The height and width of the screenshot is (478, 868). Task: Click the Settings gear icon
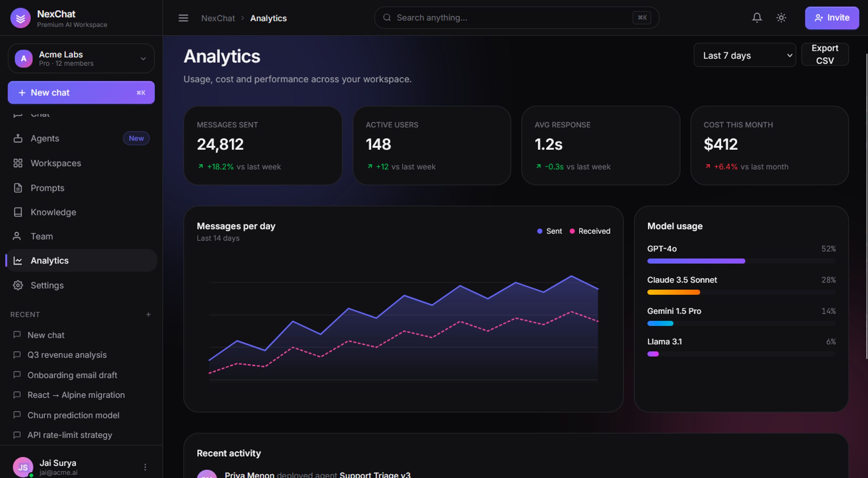click(x=18, y=285)
